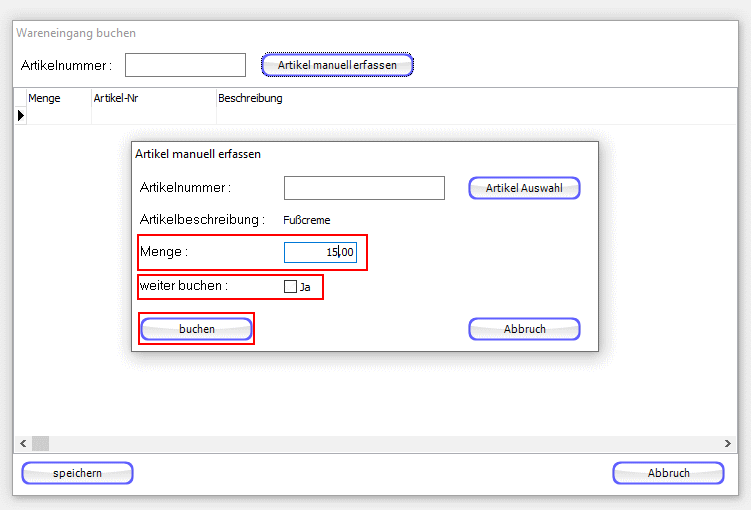Click Abbruch at the bottom of main window
Image resolution: width=751 pixels, height=510 pixels.
click(668, 473)
